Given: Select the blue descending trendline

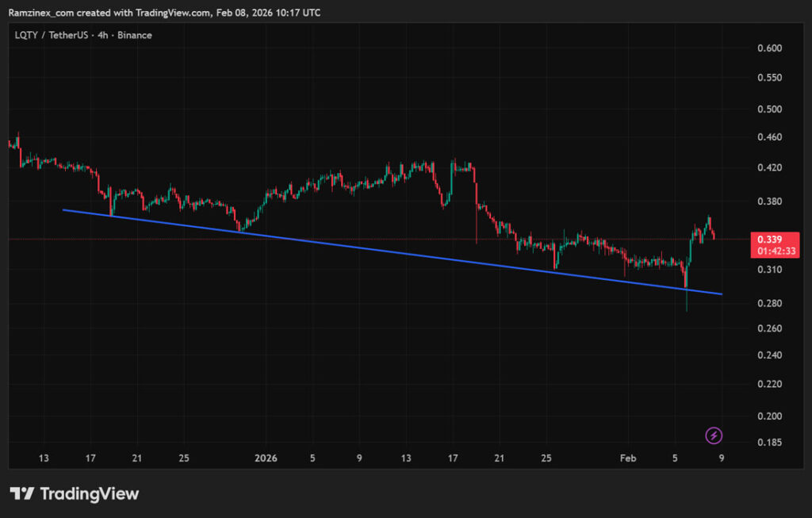Looking at the screenshot, I should coord(396,253).
